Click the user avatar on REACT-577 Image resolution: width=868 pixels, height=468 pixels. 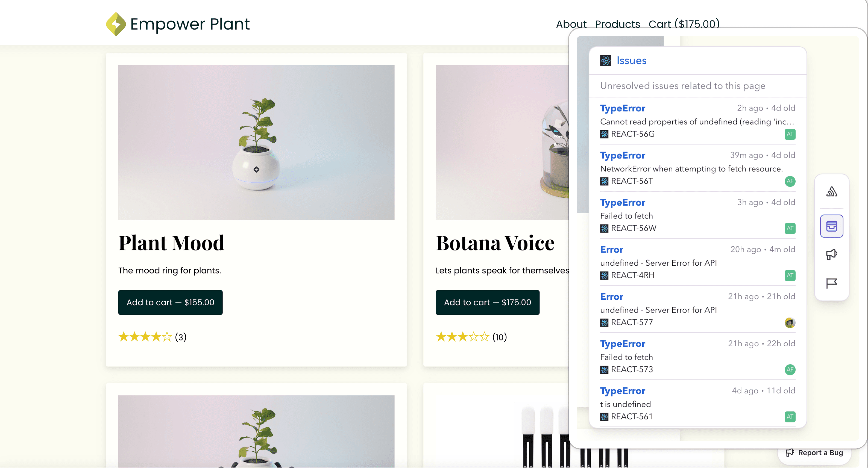[x=790, y=322]
